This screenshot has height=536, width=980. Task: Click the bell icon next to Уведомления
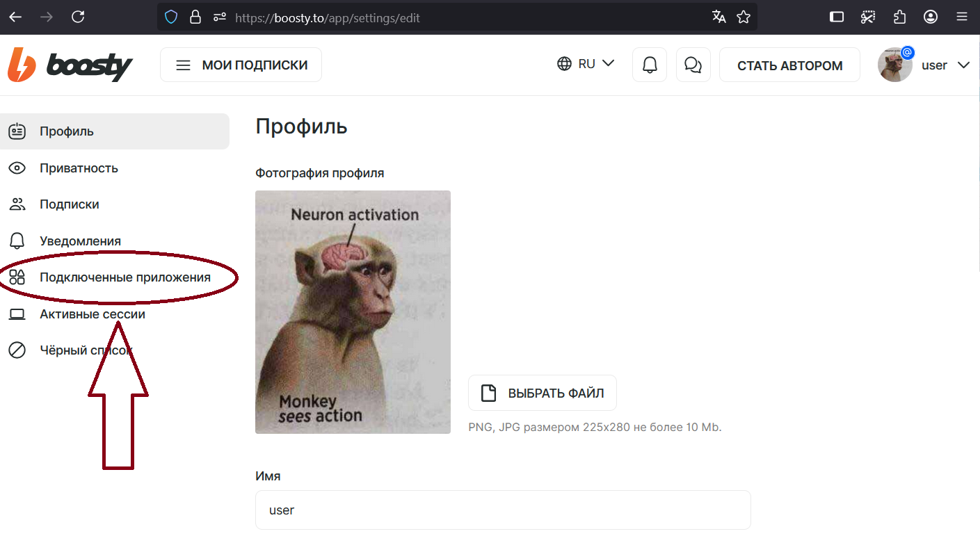coord(17,241)
